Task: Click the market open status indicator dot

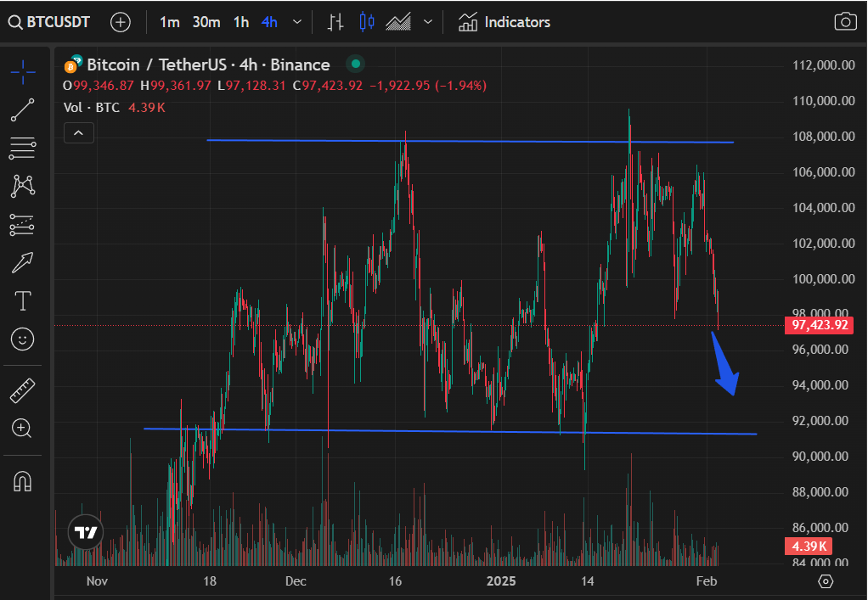Action: coord(356,64)
